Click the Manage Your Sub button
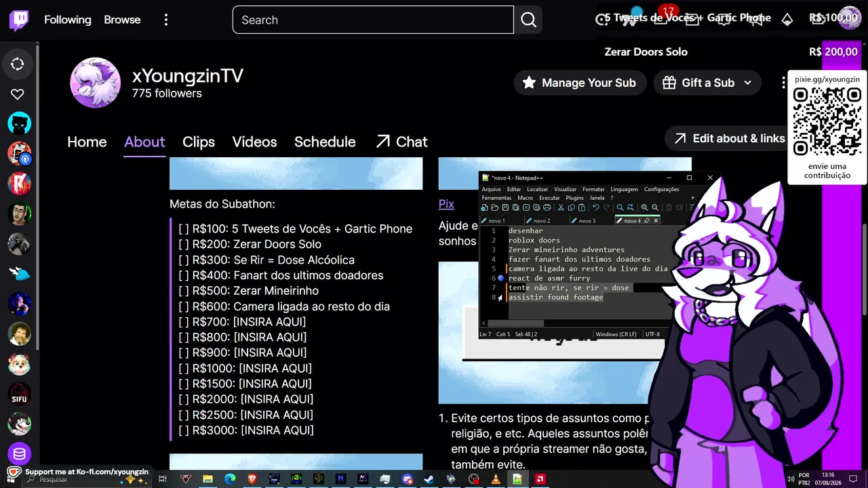This screenshot has width=868, height=488. point(578,83)
